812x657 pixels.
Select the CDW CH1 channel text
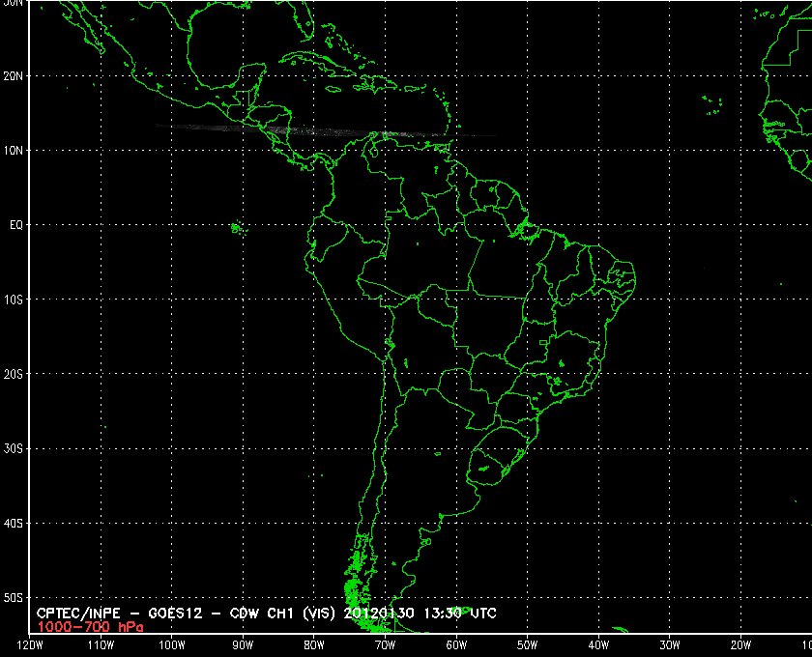(262, 614)
